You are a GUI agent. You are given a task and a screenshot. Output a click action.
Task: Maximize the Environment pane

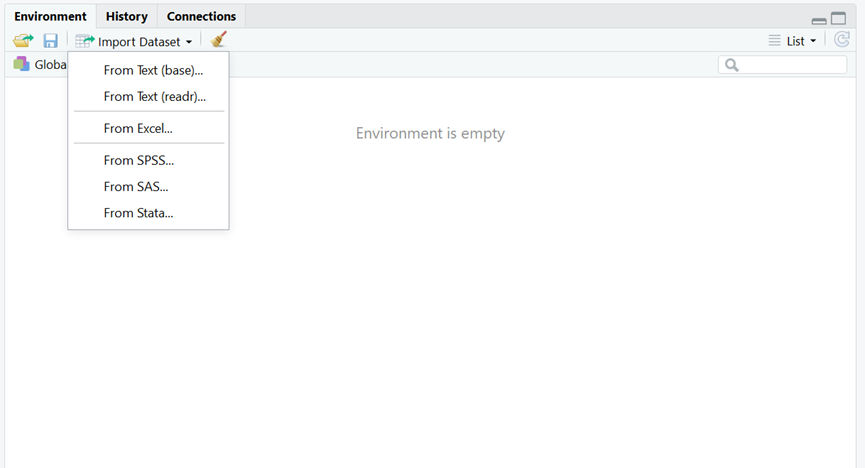point(839,19)
